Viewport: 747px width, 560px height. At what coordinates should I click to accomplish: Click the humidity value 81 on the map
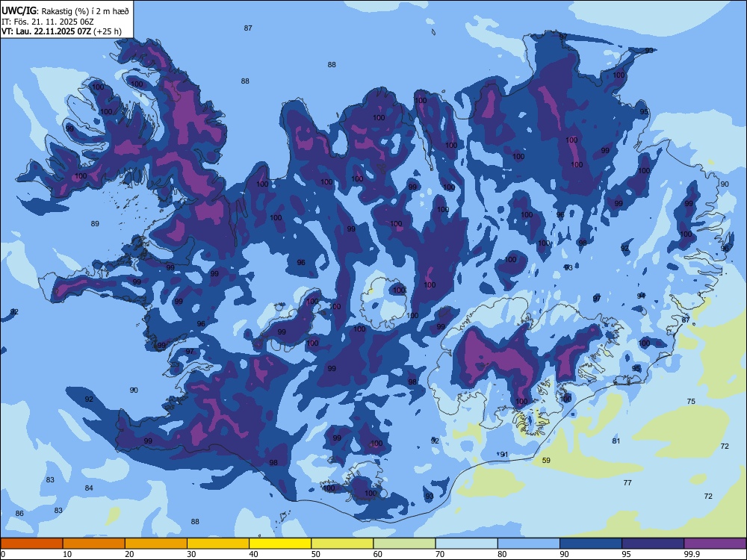click(616, 441)
